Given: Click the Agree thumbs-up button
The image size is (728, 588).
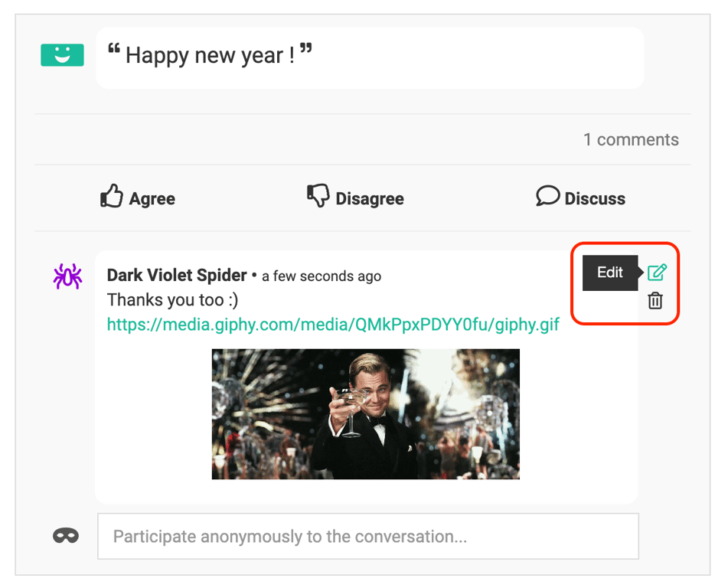Looking at the screenshot, I should pyautogui.click(x=138, y=198).
